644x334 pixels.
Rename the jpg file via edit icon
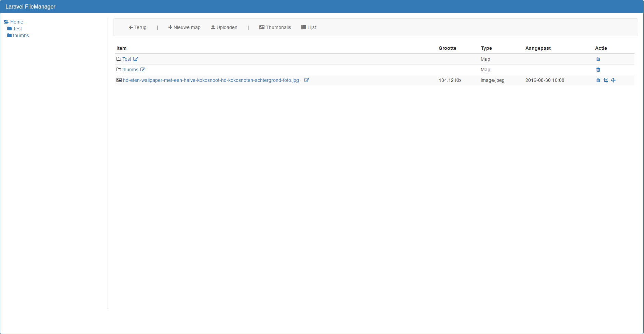point(307,80)
